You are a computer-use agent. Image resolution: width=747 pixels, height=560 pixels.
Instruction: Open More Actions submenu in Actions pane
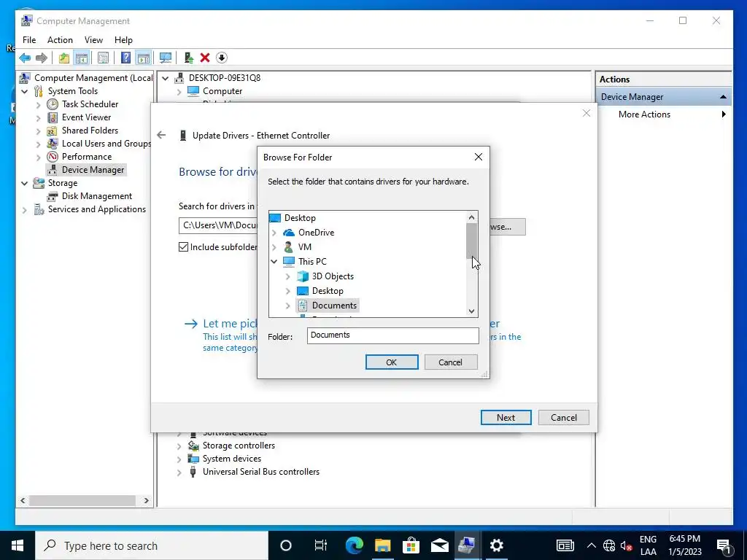tap(664, 114)
